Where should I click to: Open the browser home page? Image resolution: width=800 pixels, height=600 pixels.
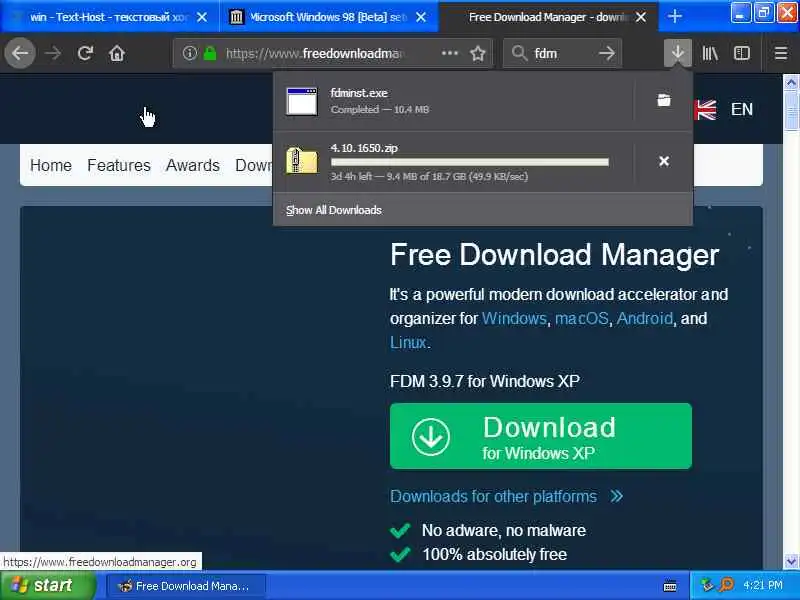click(x=117, y=53)
